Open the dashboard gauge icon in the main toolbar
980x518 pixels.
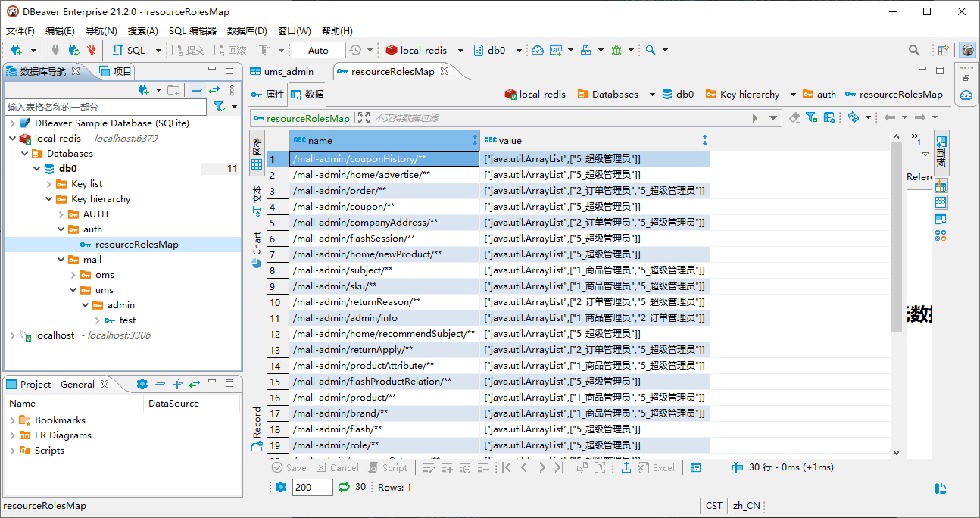[x=537, y=50]
